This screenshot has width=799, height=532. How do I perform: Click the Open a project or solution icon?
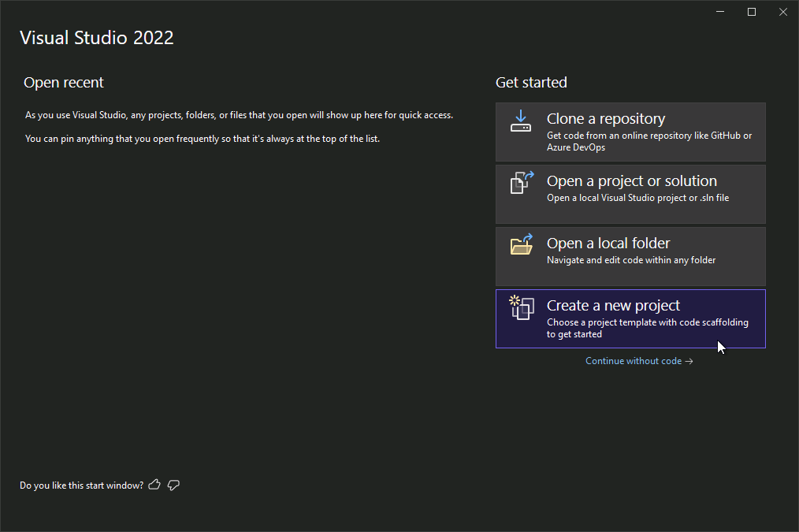pos(522,182)
